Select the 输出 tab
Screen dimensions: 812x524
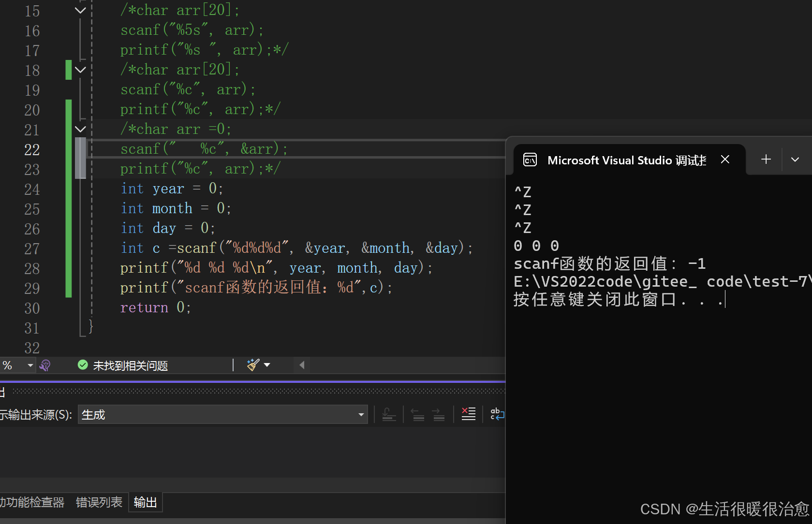coord(145,502)
